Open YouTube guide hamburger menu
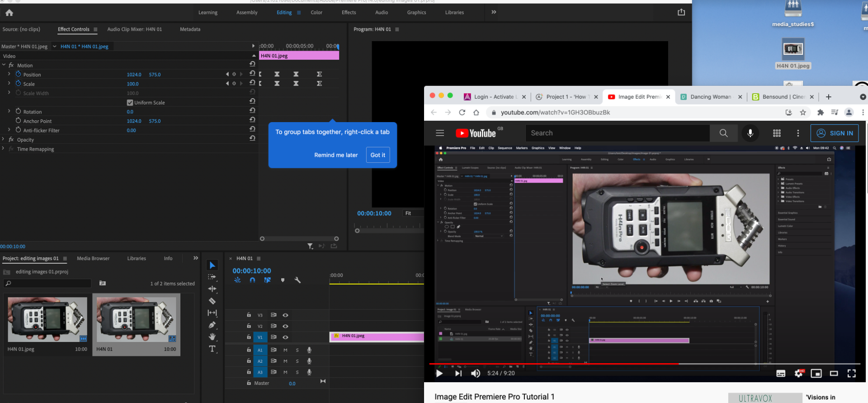 point(440,133)
